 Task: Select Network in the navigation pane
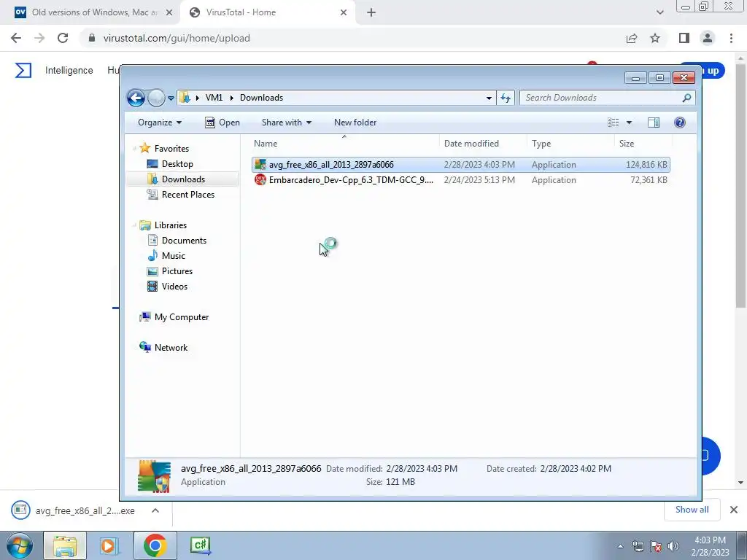click(171, 348)
